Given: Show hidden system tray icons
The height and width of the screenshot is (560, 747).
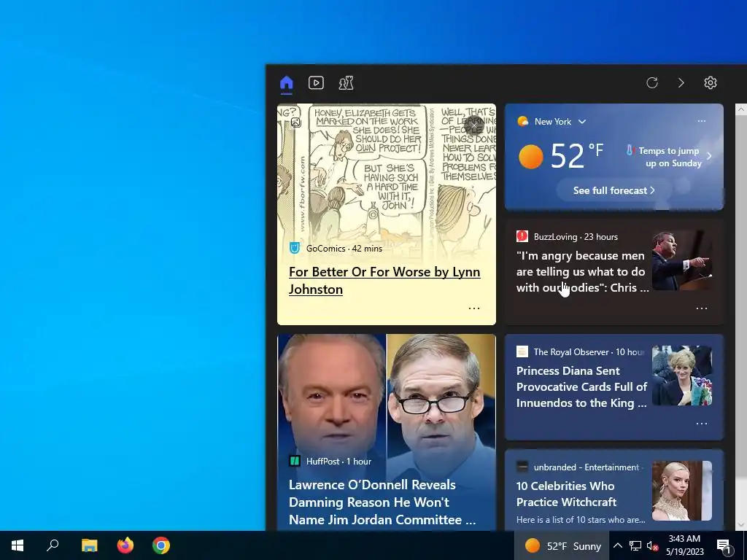Looking at the screenshot, I should [x=617, y=545].
